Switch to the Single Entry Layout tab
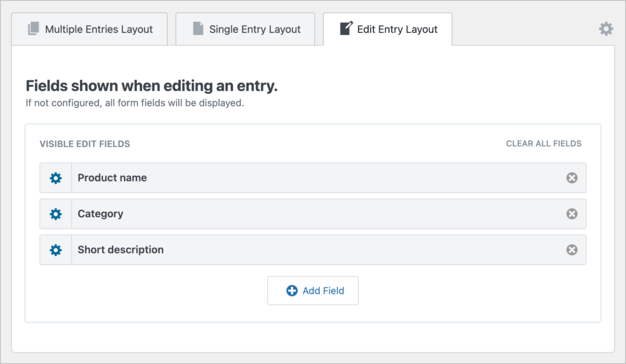This screenshot has width=626, height=364. 245,29
